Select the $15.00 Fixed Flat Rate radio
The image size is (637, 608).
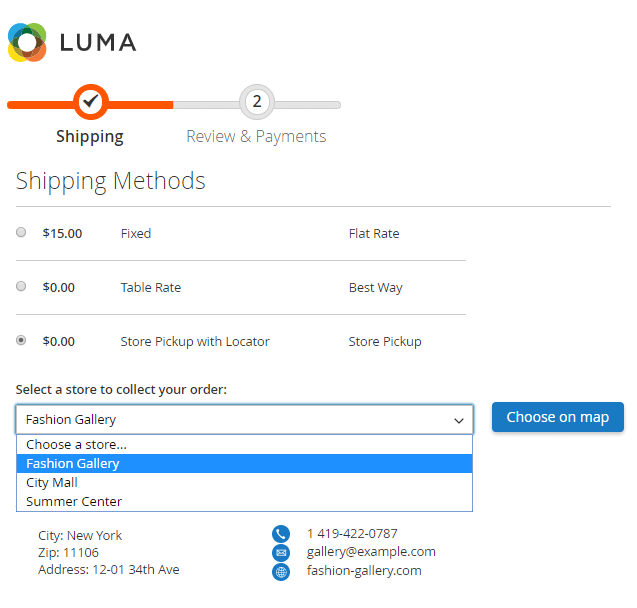(22, 233)
